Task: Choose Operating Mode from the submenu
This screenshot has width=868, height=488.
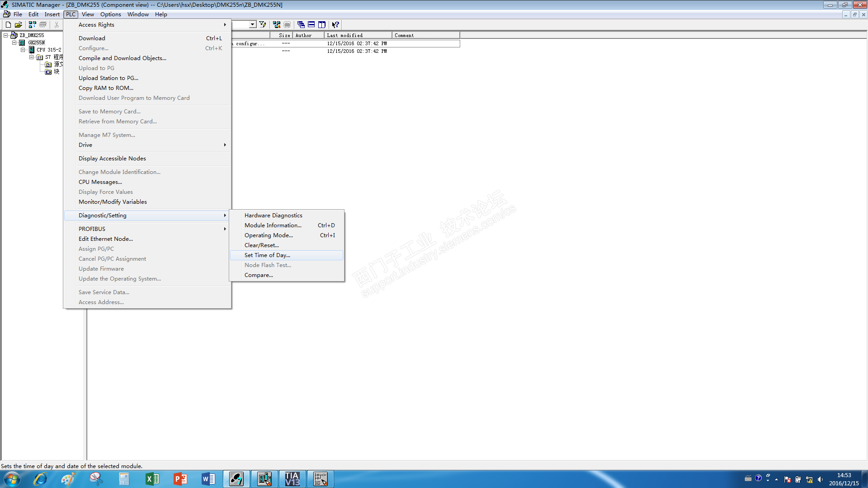Action: (269, 235)
